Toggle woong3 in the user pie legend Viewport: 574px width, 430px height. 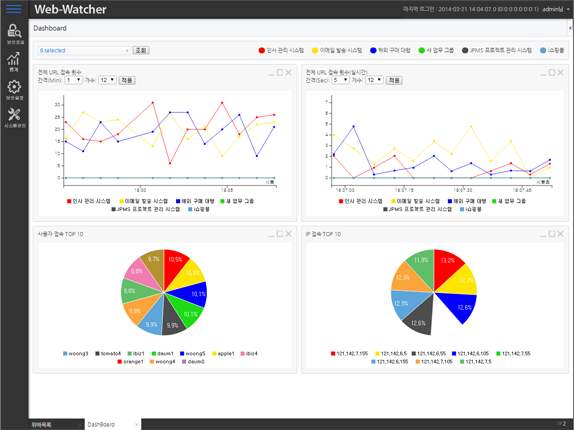click(x=75, y=354)
